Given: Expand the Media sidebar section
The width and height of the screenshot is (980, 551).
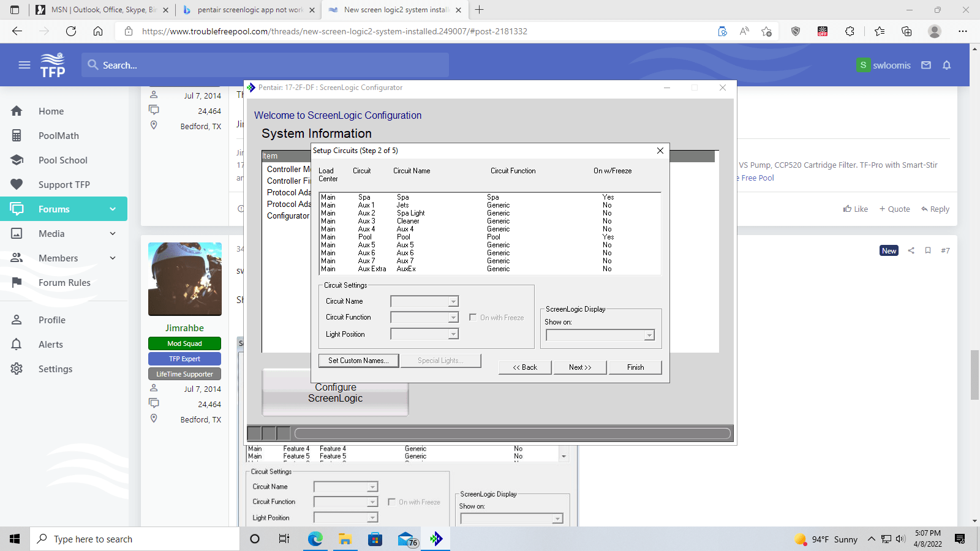Looking at the screenshot, I should pyautogui.click(x=113, y=233).
